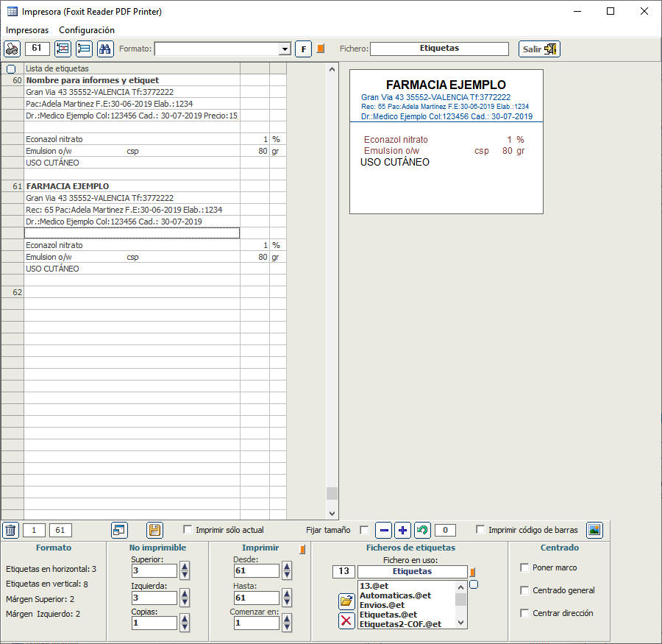Image resolution: width=662 pixels, height=644 pixels.
Task: Toggle the checkbox in Lista de etiquetas header
Action: pyautogui.click(x=11, y=69)
